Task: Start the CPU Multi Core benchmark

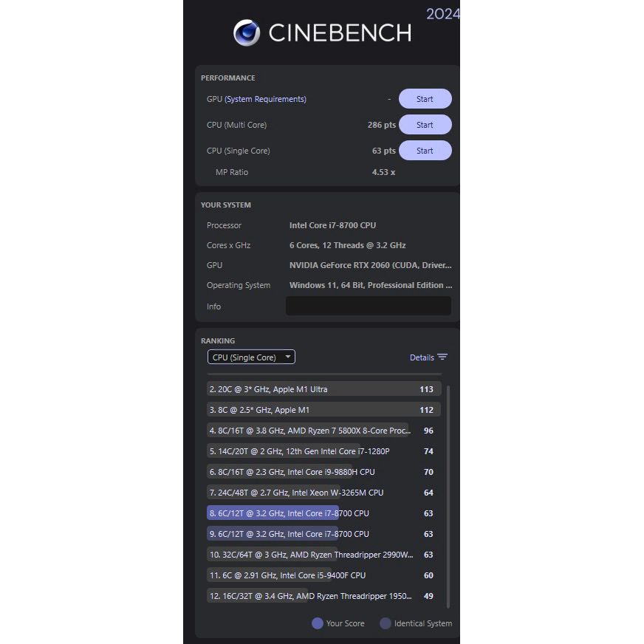Action: [425, 125]
